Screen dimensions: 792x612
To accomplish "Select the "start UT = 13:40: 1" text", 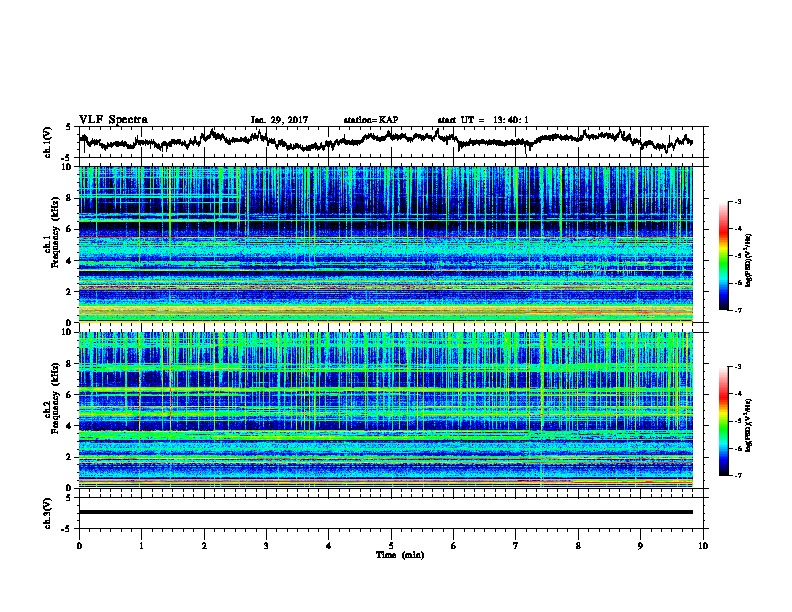I will (483, 120).
